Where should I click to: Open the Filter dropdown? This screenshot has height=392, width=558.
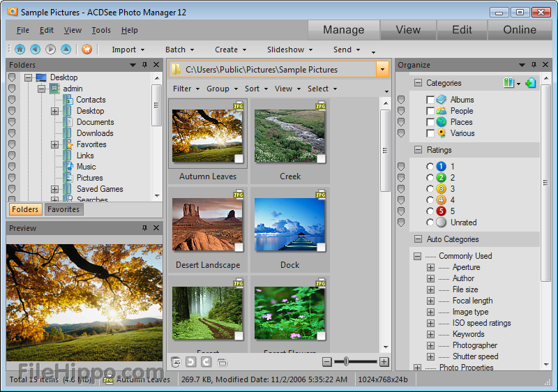click(186, 89)
